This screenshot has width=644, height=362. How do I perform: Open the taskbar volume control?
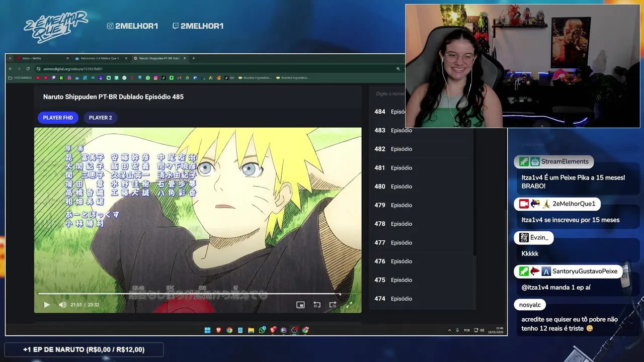pyautogui.click(x=482, y=330)
